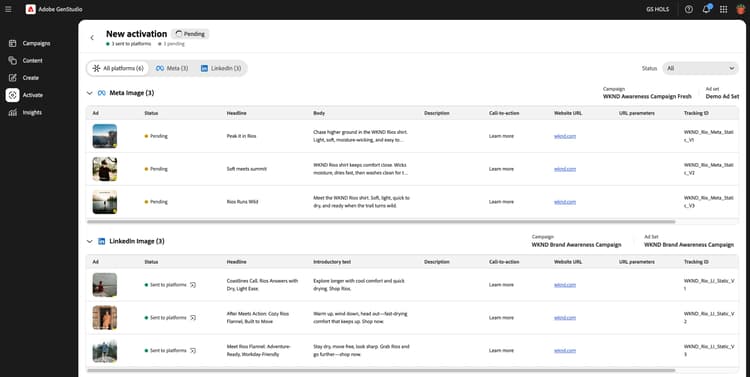Open platform link icon for Meet Rios Flannel row
The height and width of the screenshot is (377, 750).
(x=193, y=350)
